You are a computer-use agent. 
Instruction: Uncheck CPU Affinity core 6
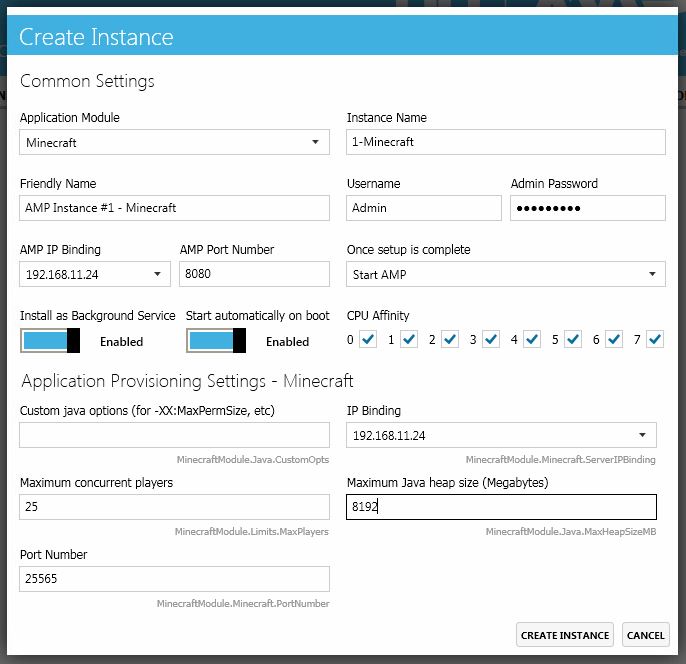(x=614, y=339)
